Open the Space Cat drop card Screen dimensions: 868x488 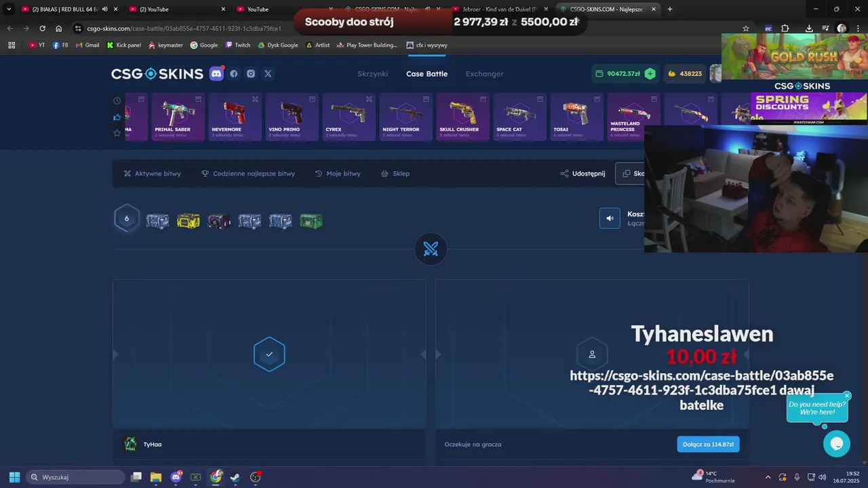520,117
